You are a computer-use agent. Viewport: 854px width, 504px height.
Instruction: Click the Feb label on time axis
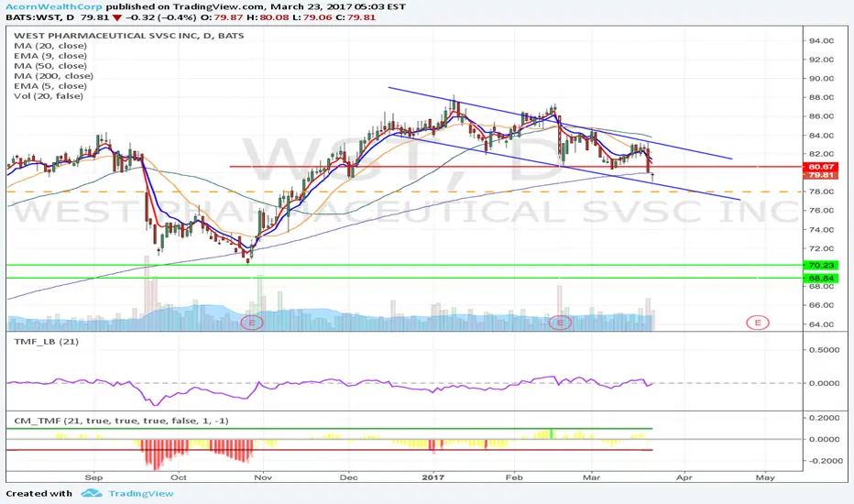pos(514,477)
